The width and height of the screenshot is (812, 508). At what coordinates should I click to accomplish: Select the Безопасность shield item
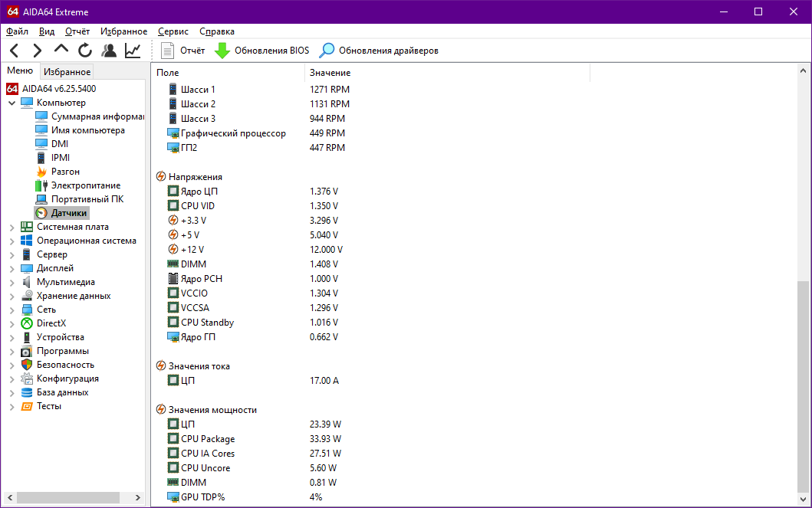tap(58, 365)
